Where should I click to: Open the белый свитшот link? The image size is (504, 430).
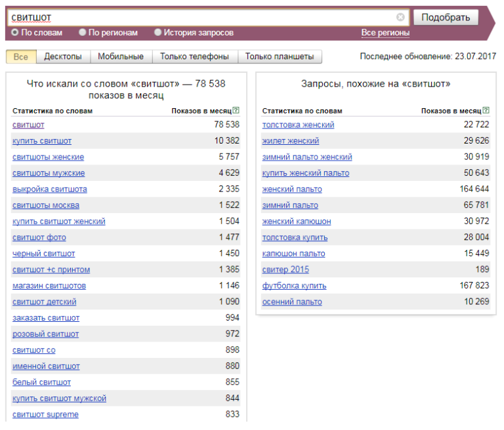pyautogui.click(x=41, y=382)
